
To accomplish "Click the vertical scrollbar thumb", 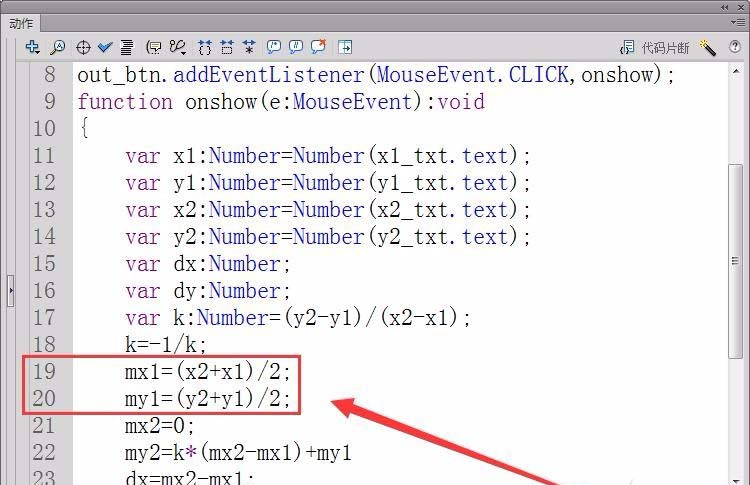I will coord(736,261).
